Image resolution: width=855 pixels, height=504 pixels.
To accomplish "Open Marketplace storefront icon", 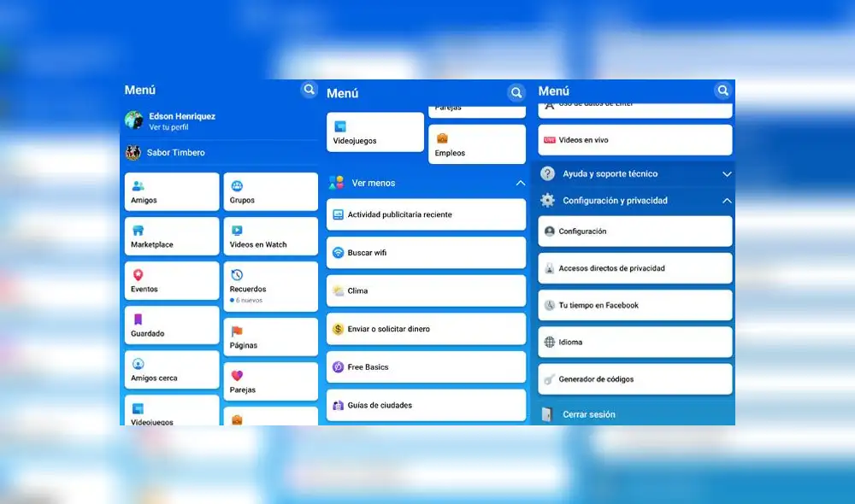I will pyautogui.click(x=139, y=231).
